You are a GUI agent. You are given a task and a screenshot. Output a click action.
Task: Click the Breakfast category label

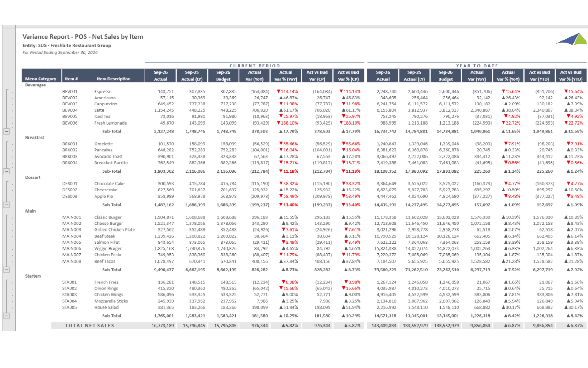click(x=35, y=137)
